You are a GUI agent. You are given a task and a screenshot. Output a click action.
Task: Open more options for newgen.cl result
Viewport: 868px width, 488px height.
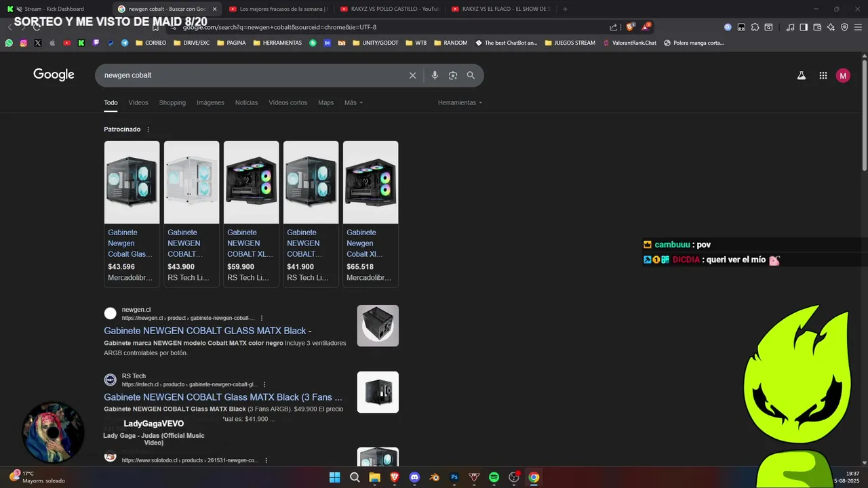click(262, 318)
